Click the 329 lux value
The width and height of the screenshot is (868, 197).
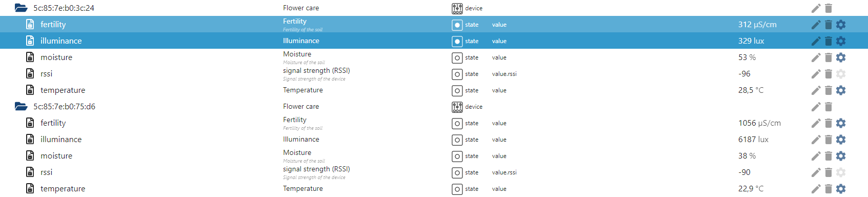(751, 41)
